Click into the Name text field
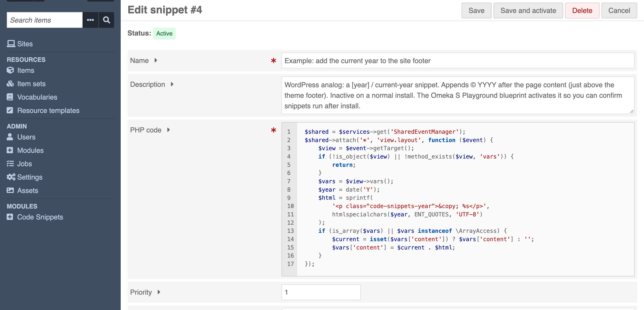 [x=458, y=61]
